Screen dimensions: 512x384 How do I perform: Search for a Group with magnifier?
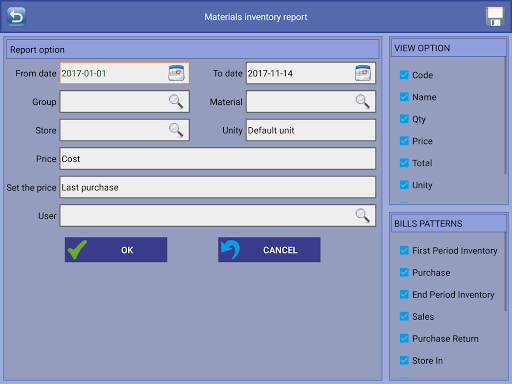pos(176,101)
